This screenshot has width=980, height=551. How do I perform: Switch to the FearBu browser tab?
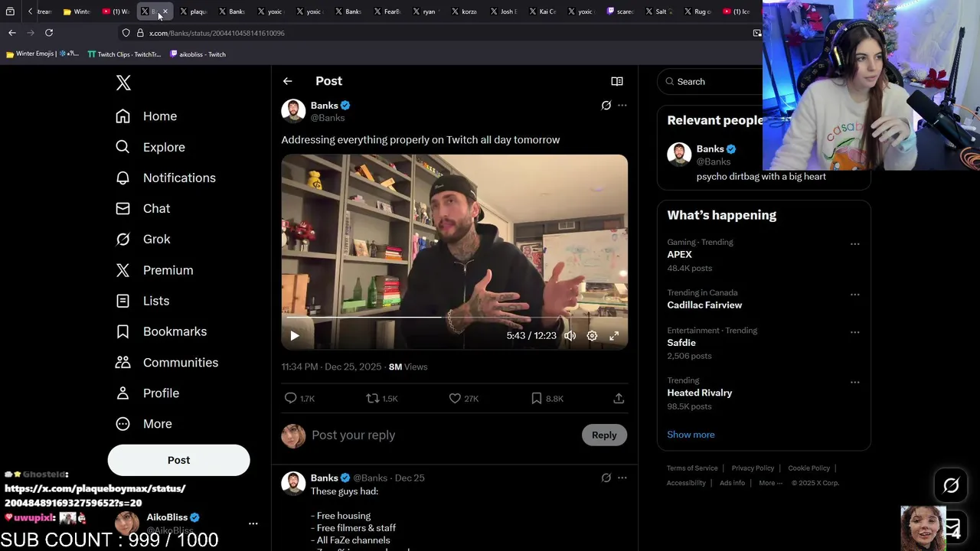389,11
